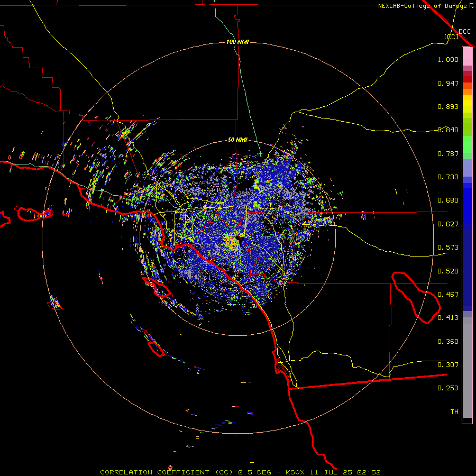Pick the pink segment atop the color bar
This screenshot has height=476, width=476.
point(467,57)
